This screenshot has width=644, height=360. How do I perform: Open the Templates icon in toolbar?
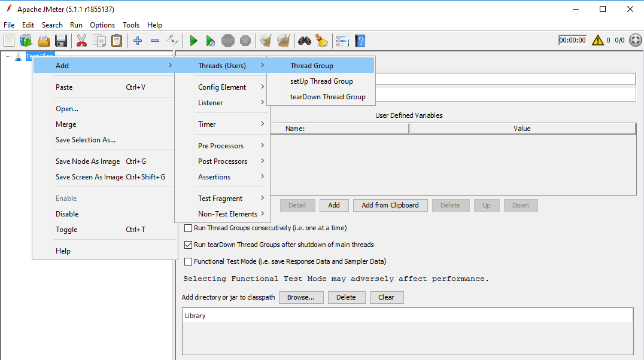[26, 41]
